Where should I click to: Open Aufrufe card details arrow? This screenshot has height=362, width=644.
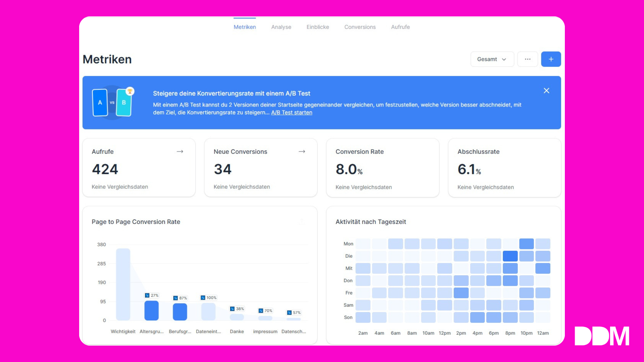180,152
